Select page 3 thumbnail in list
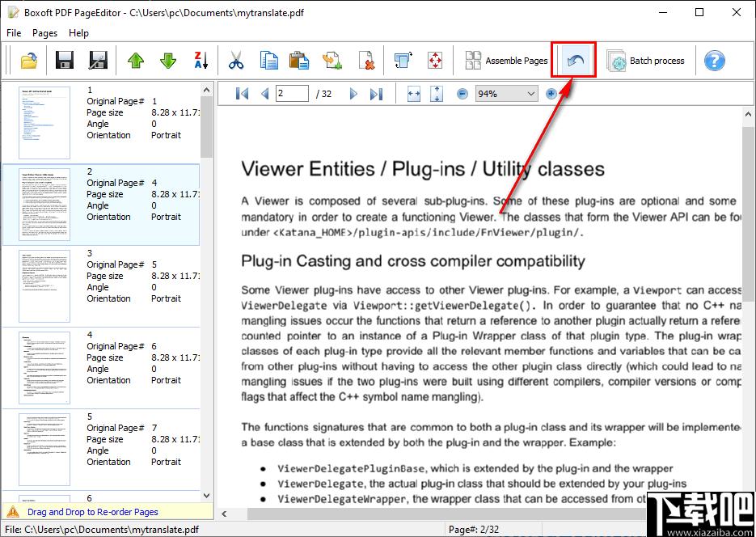Screen dimensions: 756x537 [45, 286]
